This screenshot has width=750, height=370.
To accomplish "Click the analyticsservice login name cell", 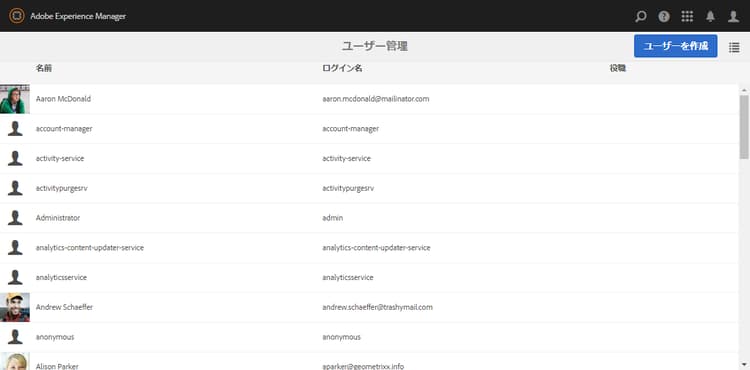I will coord(348,277).
